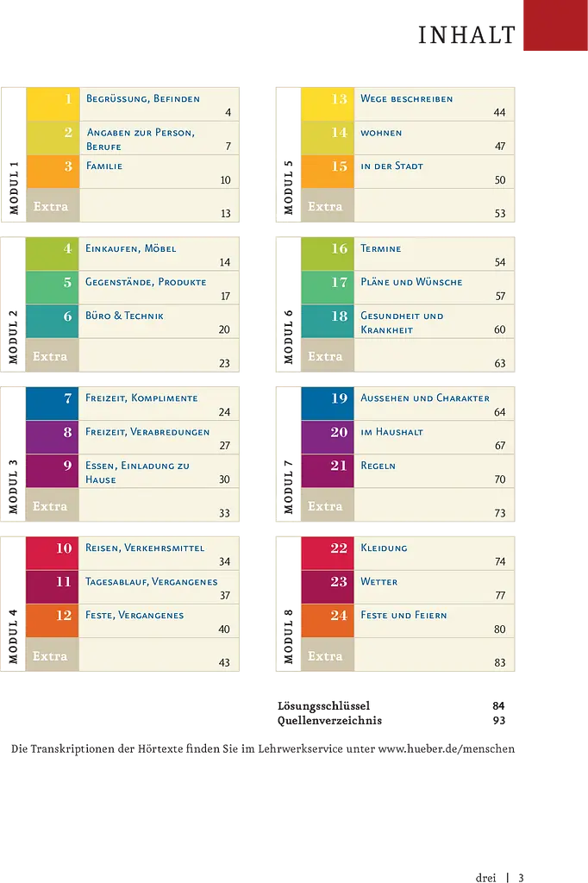The image size is (588, 883).
Task: Click the chapter title "Gesundheit und Krankheit"
Action: pyautogui.click(x=402, y=323)
